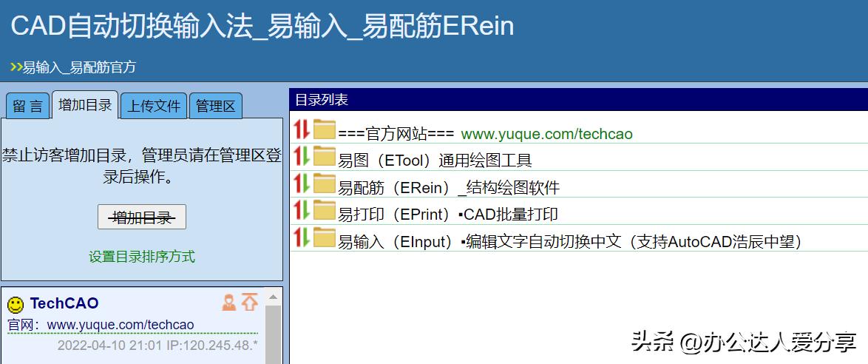Viewport: 868px width, 364px height.
Task: Click the orange up-arrow icon in TechCAO message
Action: tap(250, 302)
